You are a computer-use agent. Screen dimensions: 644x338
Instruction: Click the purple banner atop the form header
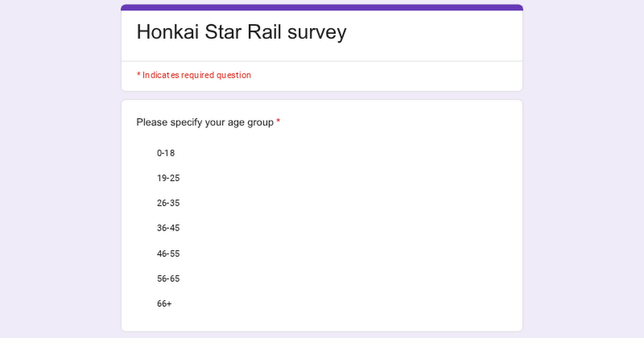tap(322, 8)
